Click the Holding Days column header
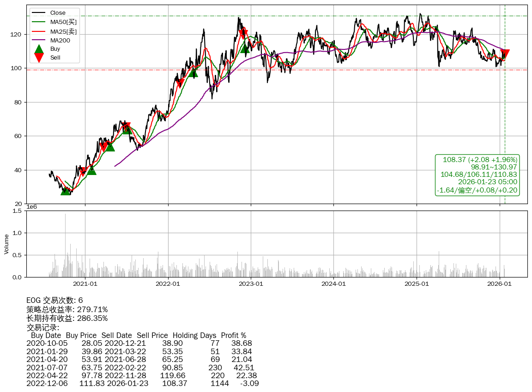This screenshot has height=392, width=532. 194,335
